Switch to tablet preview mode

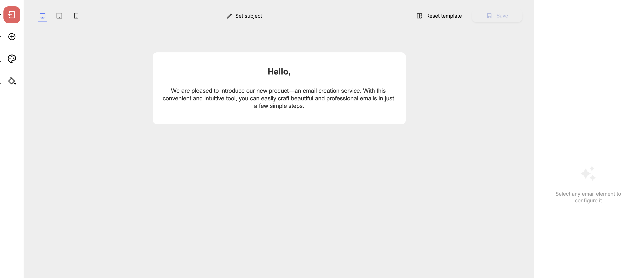pos(59,16)
